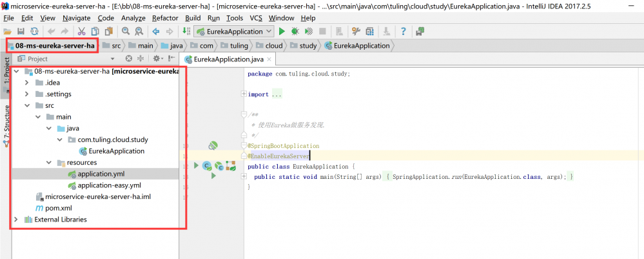Viewport: 644px width, 259px height.
Task: Click the Forward navigation arrow
Action: click(x=169, y=31)
